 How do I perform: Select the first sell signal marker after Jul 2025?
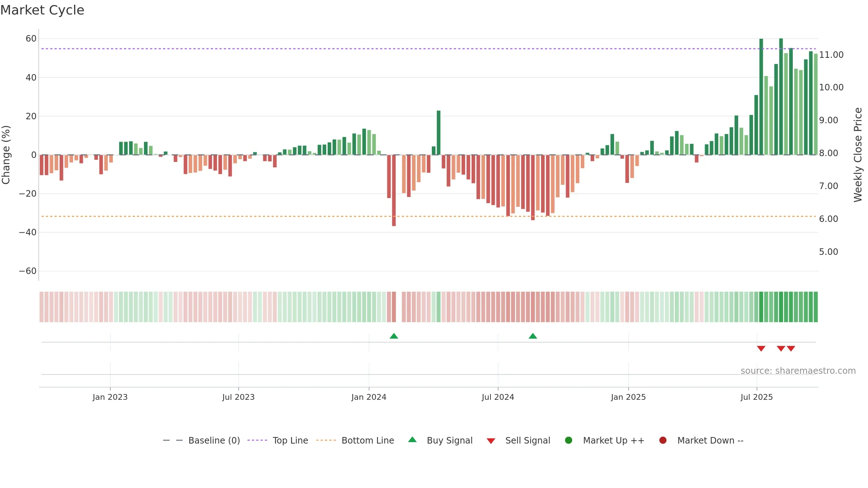pos(761,348)
